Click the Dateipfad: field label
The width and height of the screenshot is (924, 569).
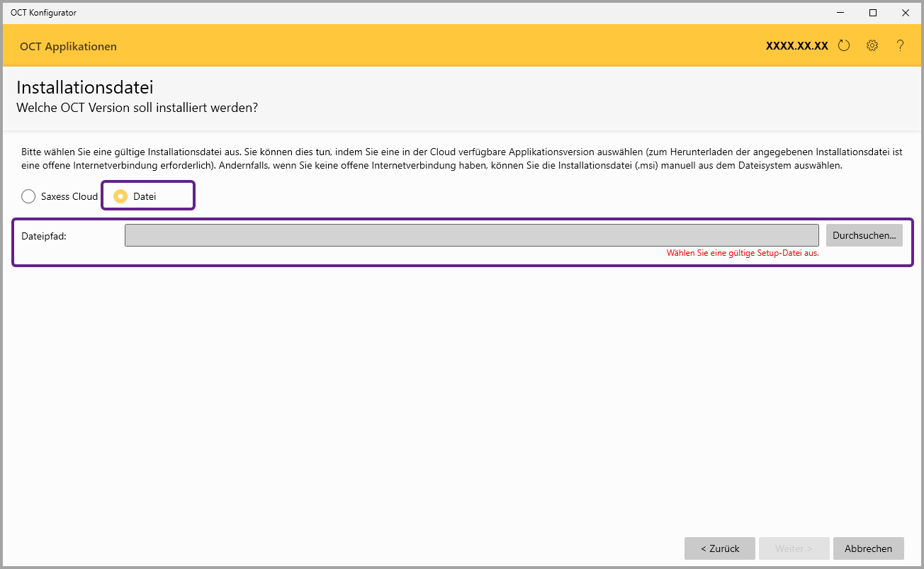(44, 236)
